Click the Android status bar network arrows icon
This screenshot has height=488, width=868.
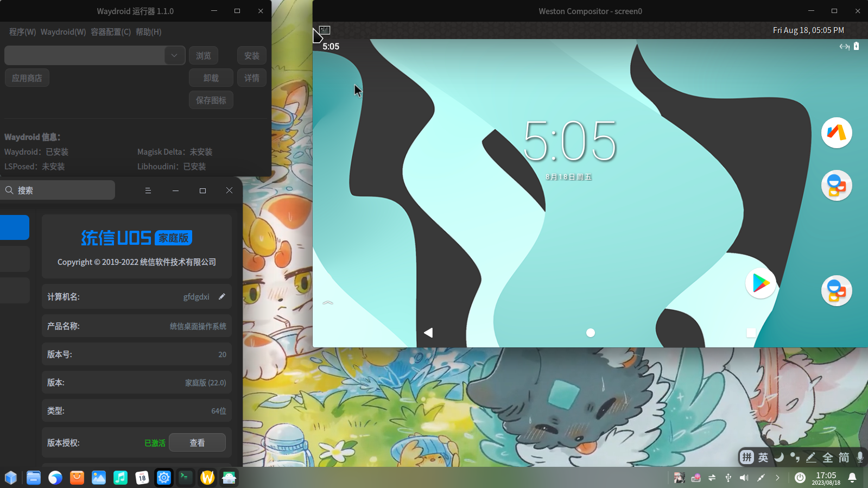pos(844,47)
